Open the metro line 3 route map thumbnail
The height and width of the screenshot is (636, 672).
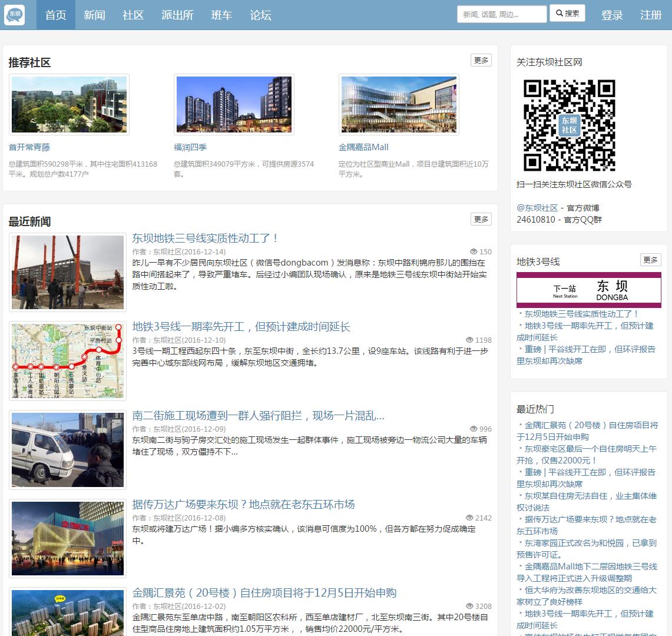(x=68, y=361)
